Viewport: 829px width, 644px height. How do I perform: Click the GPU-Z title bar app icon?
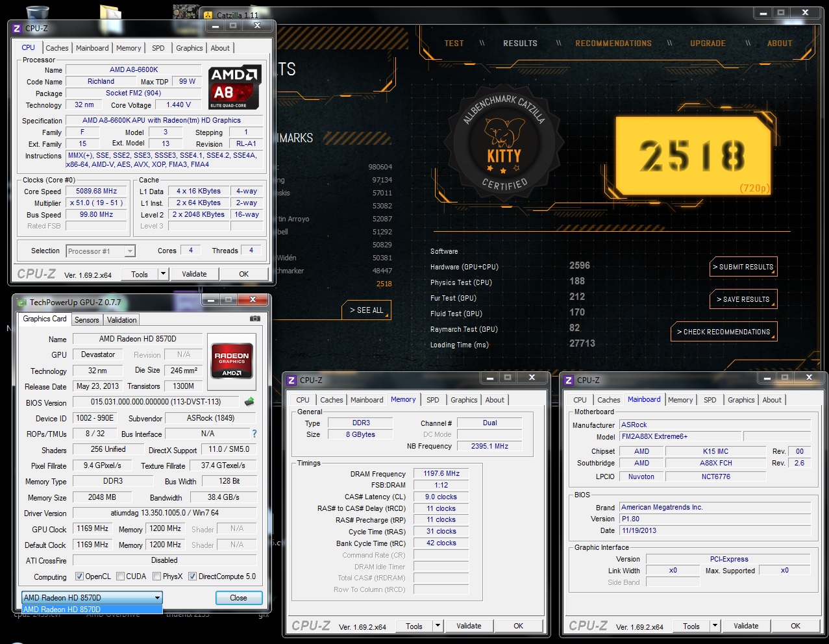22,302
